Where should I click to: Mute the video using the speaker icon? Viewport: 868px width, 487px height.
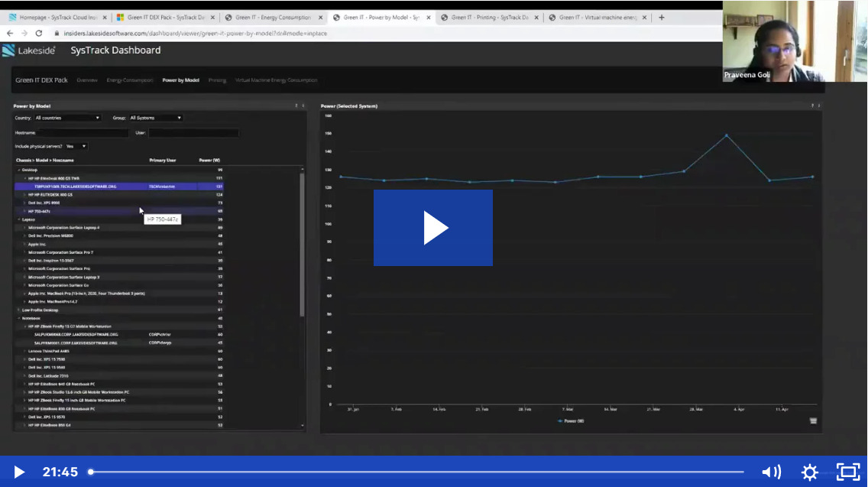point(771,472)
